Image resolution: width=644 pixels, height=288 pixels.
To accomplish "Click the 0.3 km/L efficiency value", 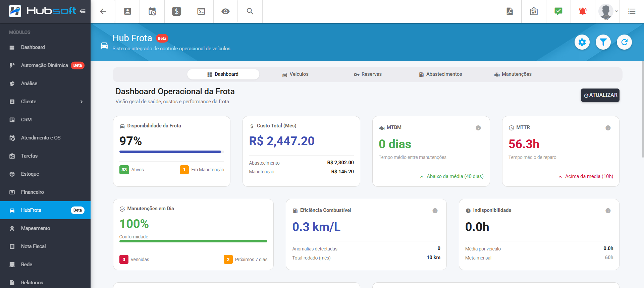I will [x=316, y=227].
